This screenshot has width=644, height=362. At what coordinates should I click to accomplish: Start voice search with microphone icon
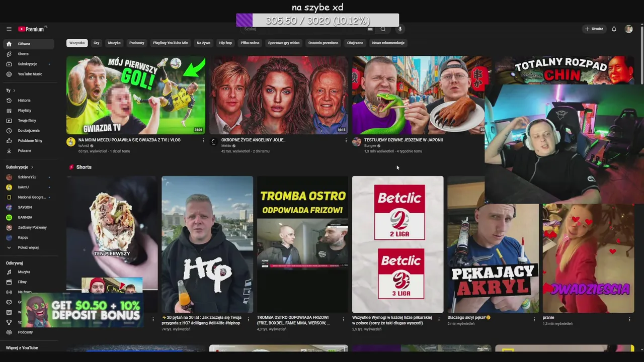point(400,29)
